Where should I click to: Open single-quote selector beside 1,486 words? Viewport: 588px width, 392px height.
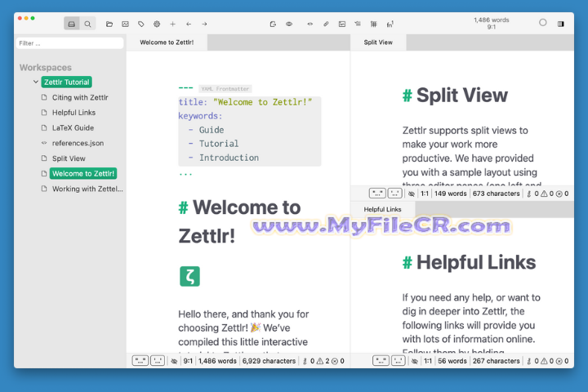click(158, 361)
